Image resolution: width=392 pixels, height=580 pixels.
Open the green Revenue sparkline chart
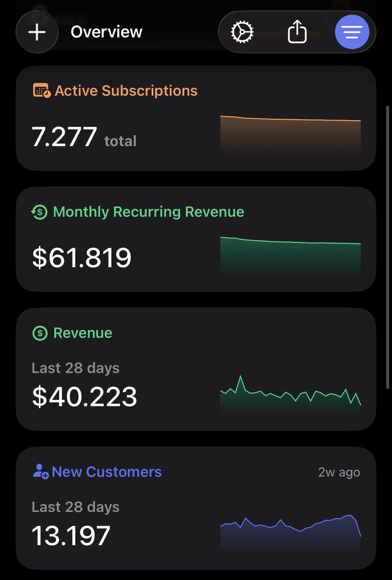click(291, 394)
